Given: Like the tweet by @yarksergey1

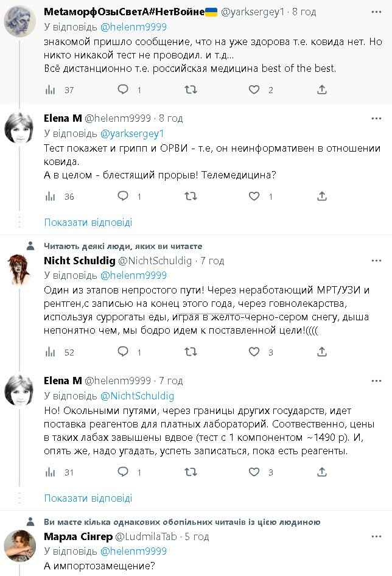Looking at the screenshot, I should tap(254, 90).
